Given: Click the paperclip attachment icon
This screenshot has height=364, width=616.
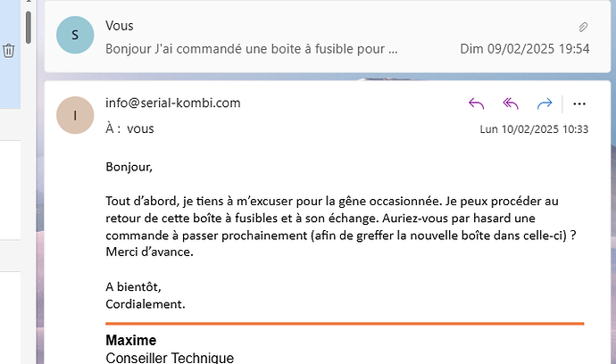Looking at the screenshot, I should click(x=583, y=27).
